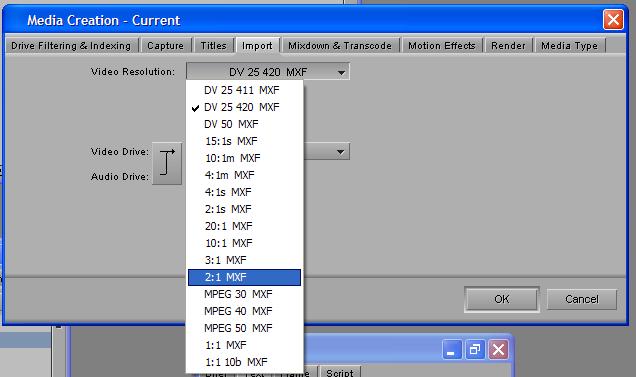Select the Import tab
Viewport: 636px width, 377px height.
(257, 45)
